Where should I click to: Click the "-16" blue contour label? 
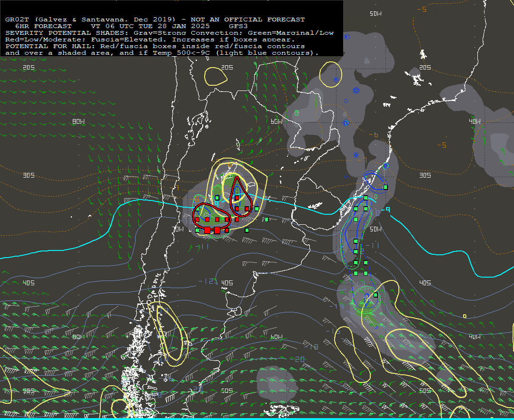333,331
